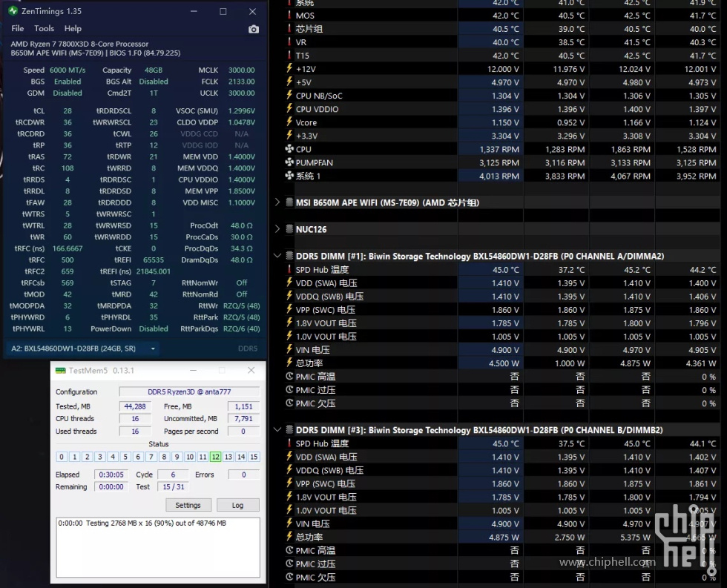Image resolution: width=727 pixels, height=588 pixels.
Task: Click the TestMem5 configuration name field
Action: [189, 392]
